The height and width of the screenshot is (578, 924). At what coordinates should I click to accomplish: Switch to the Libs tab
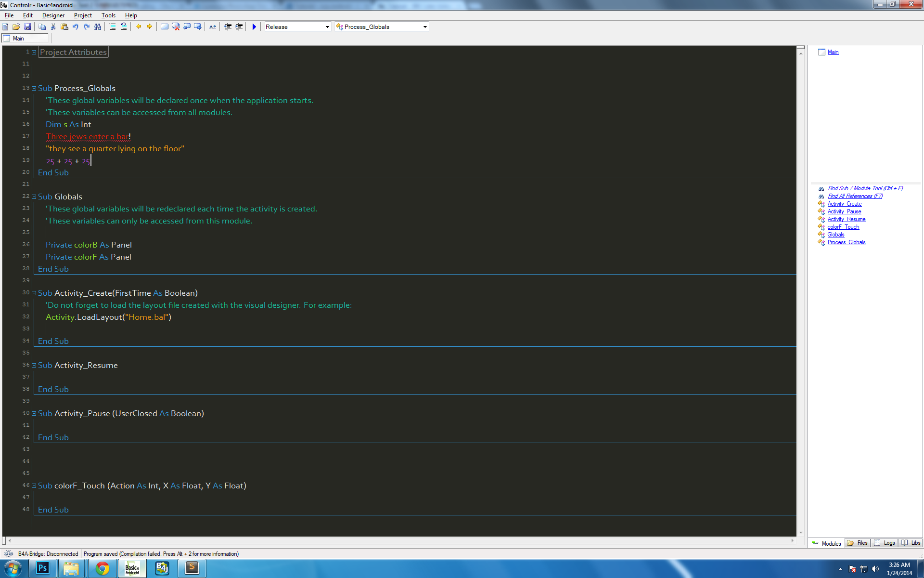click(x=911, y=543)
